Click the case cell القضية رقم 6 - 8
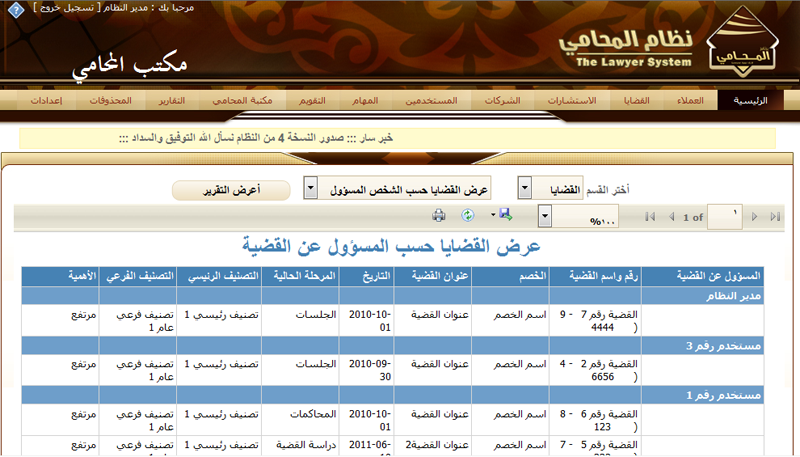Screen dimensions: 800x457 click(x=595, y=420)
